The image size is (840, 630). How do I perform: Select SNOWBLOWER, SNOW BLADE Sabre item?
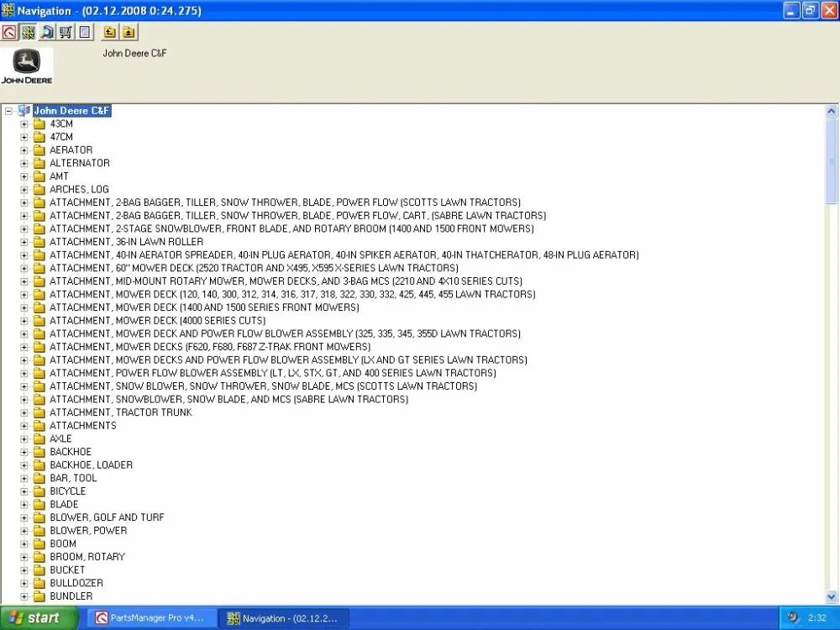(x=228, y=399)
